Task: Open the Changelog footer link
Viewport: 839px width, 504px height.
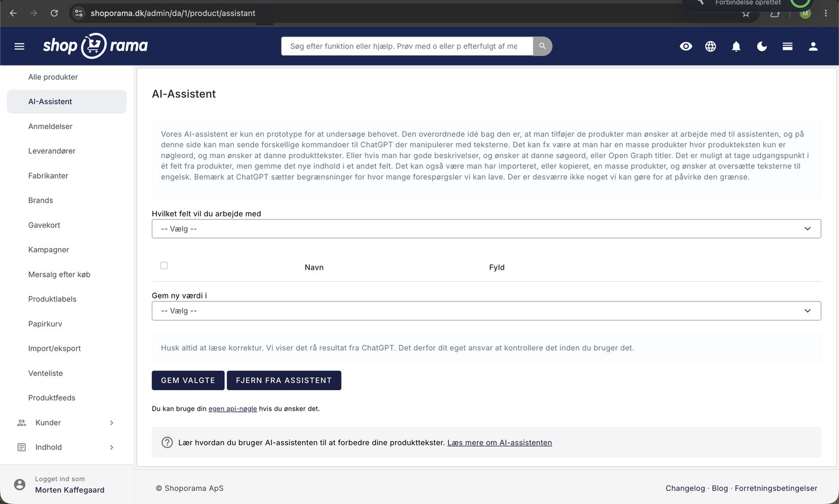Action: click(685, 488)
